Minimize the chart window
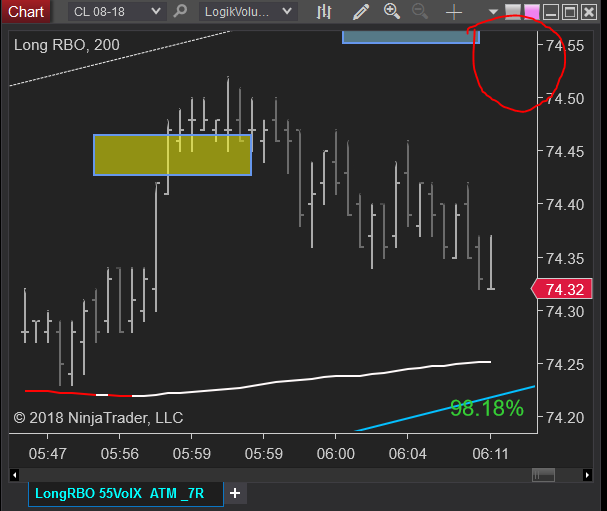 click(x=550, y=12)
